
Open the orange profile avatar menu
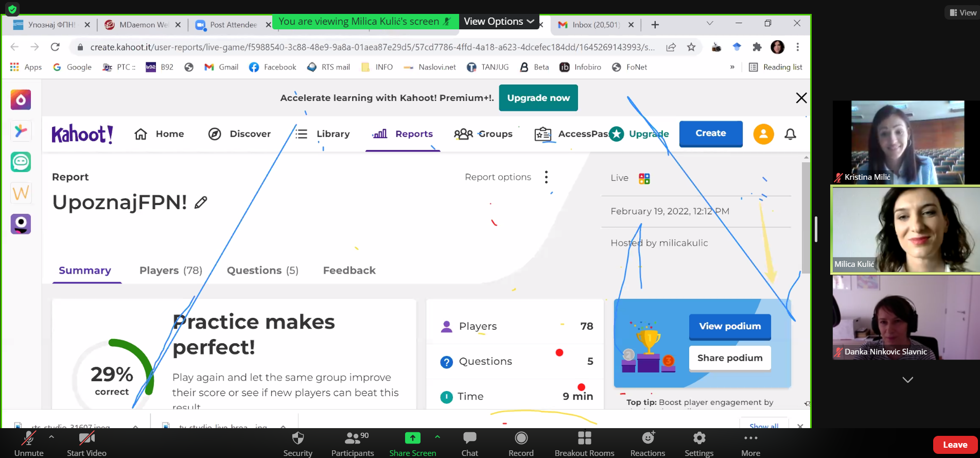click(x=763, y=134)
